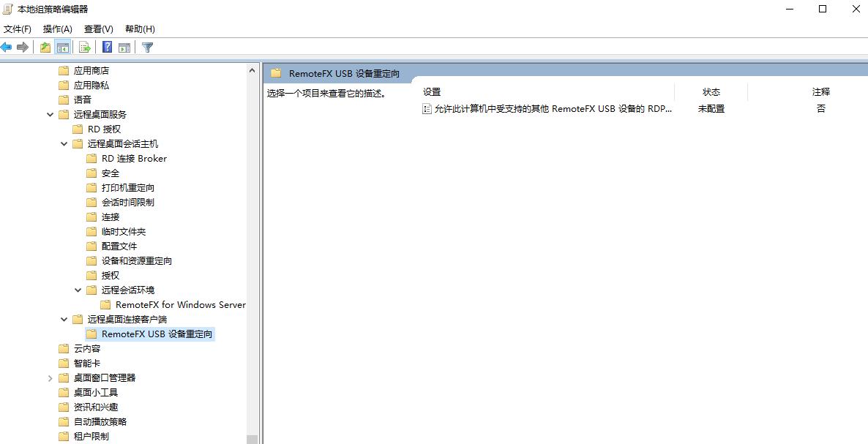Select RemoteFX for Windows Server folder

[181, 305]
